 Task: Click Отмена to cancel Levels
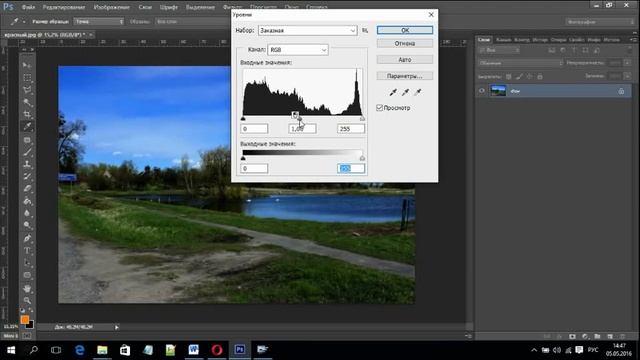tap(404, 43)
